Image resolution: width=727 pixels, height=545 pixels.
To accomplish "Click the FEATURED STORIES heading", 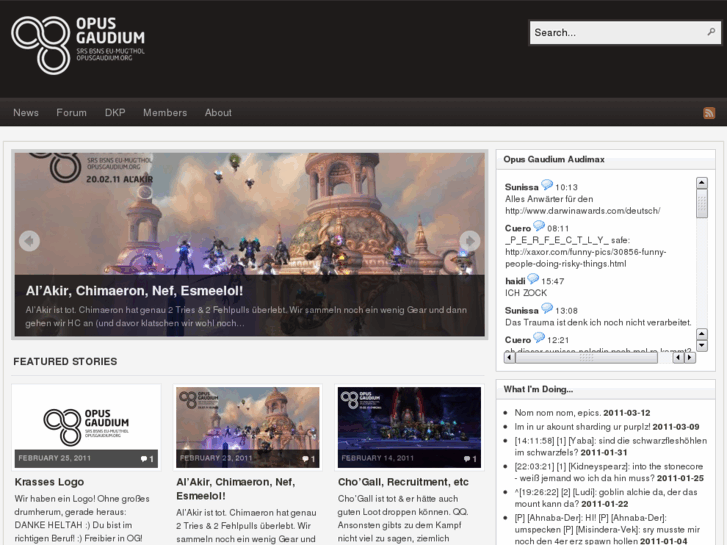I will click(65, 361).
